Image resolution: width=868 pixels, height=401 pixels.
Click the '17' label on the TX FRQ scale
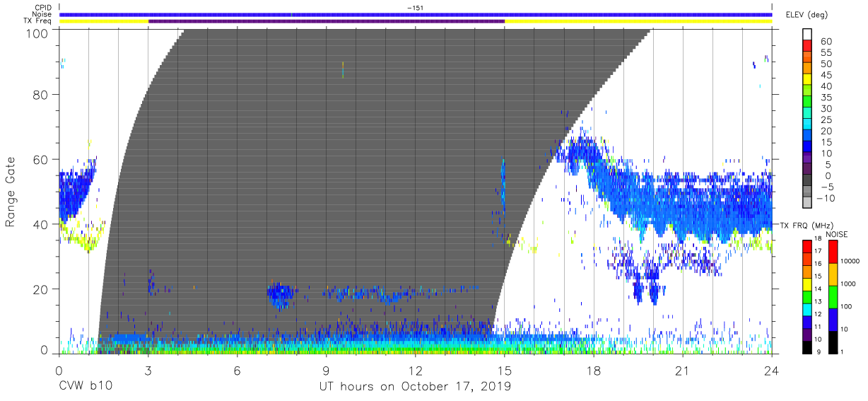coord(818,251)
